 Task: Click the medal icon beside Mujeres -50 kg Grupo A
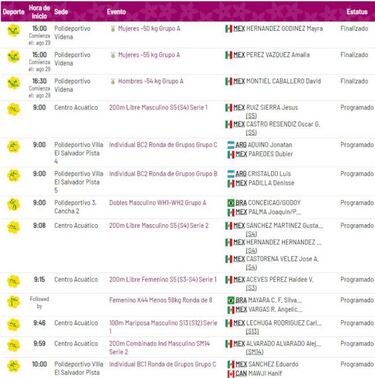[x=113, y=29]
